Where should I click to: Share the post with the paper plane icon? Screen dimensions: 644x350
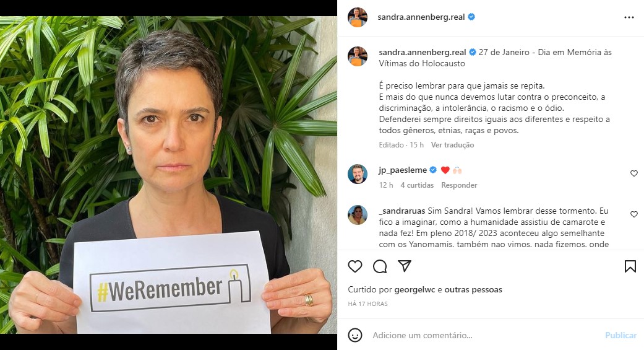[x=405, y=266]
